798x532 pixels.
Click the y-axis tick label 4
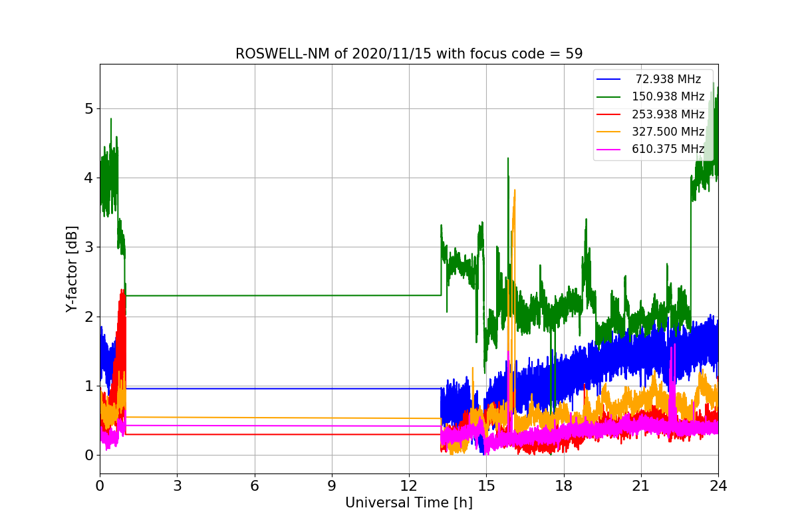[x=89, y=178]
